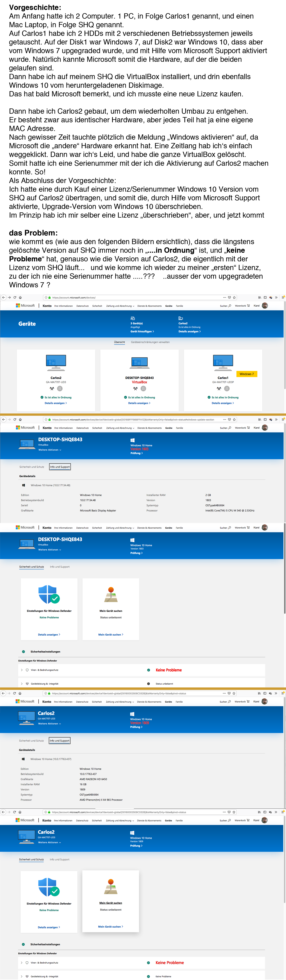Click Windows logo beside Windows 10 Home (10.0.17134.48)

pyautogui.click(x=24, y=485)
